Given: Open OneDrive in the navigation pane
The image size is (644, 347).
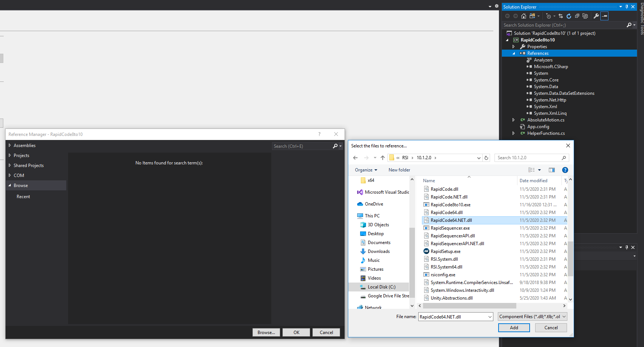Looking at the screenshot, I should point(374,204).
